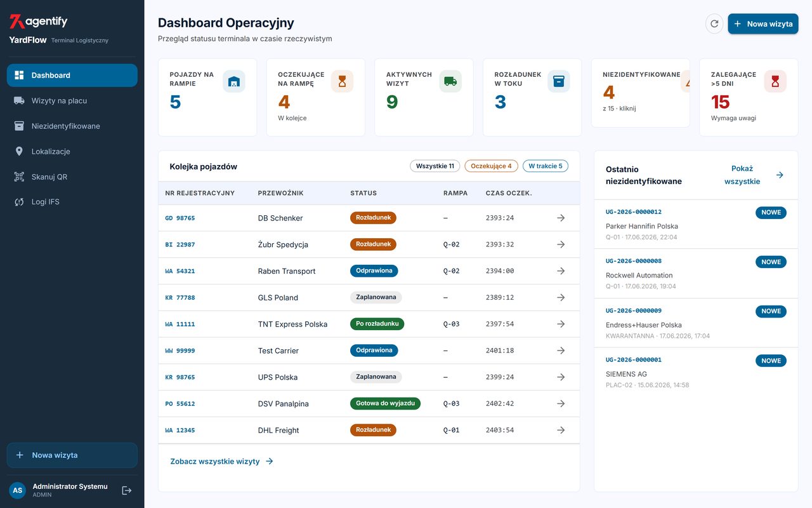Click the logout icon next to Administrator Systemu
Image resolution: width=812 pixels, height=508 pixels.
[126, 490]
